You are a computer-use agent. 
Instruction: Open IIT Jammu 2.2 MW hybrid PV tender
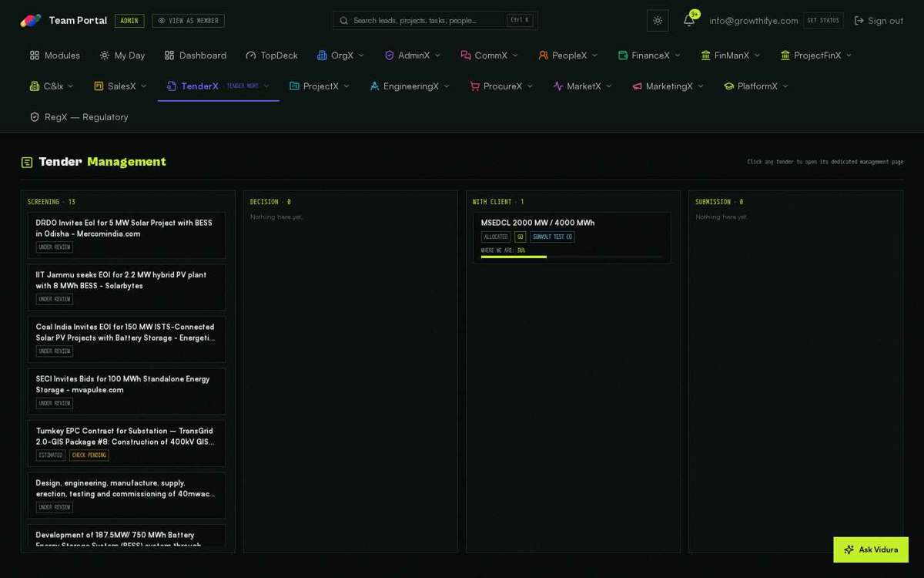(x=126, y=287)
